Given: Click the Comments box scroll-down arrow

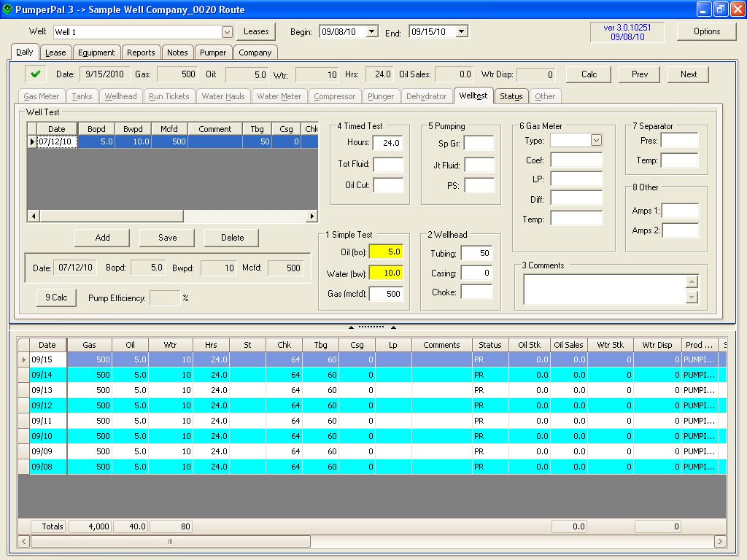Looking at the screenshot, I should coord(692,297).
